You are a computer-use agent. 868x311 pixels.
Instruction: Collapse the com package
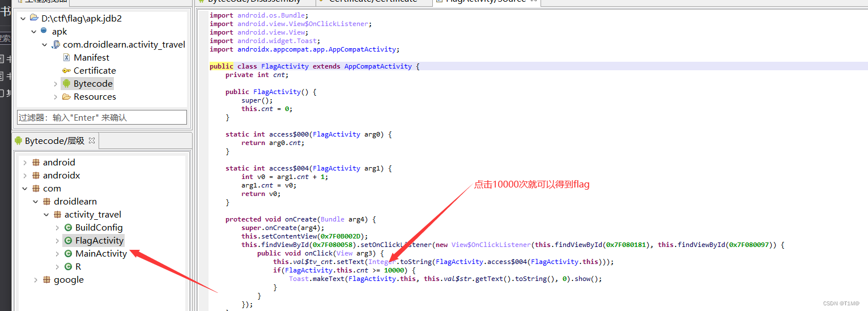click(x=25, y=188)
